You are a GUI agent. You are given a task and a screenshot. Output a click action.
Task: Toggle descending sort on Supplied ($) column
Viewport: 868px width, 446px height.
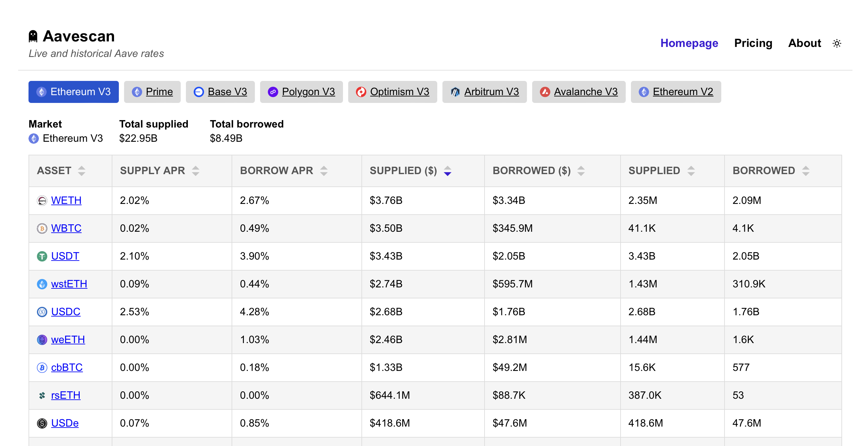pyautogui.click(x=447, y=171)
